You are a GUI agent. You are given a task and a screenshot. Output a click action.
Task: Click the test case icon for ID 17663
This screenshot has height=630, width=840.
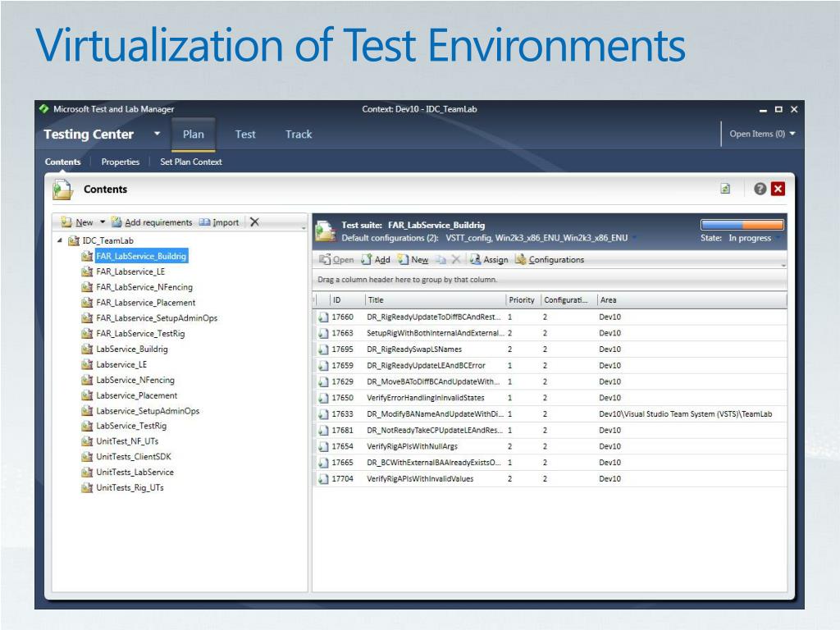(323, 333)
